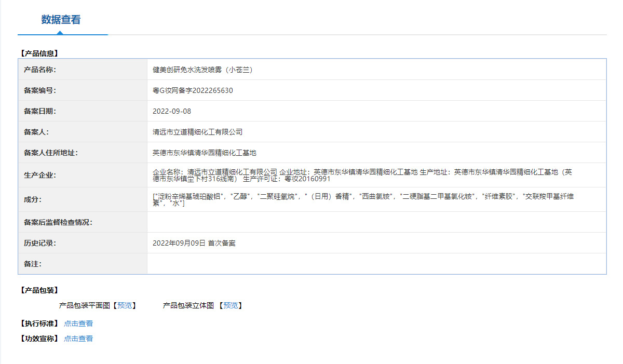Screen dimensions: 623x364
Task: Click the 产品包装立体图 label text
Action: [188, 305]
